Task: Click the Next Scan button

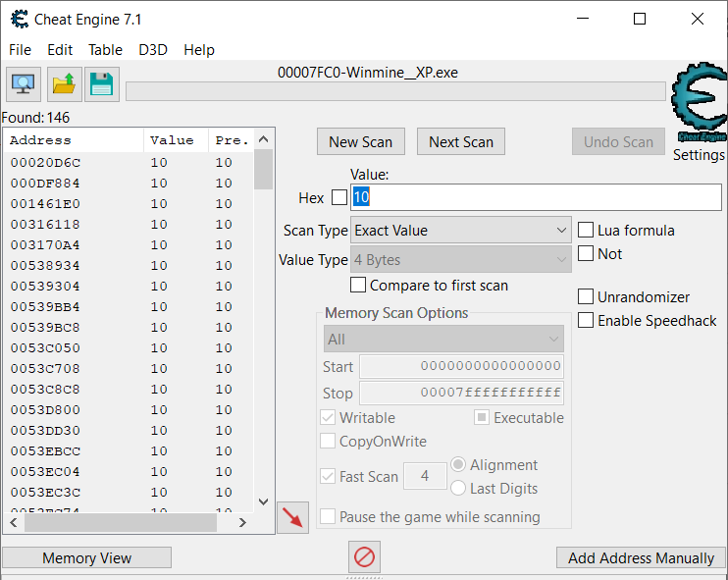Action: tap(461, 141)
